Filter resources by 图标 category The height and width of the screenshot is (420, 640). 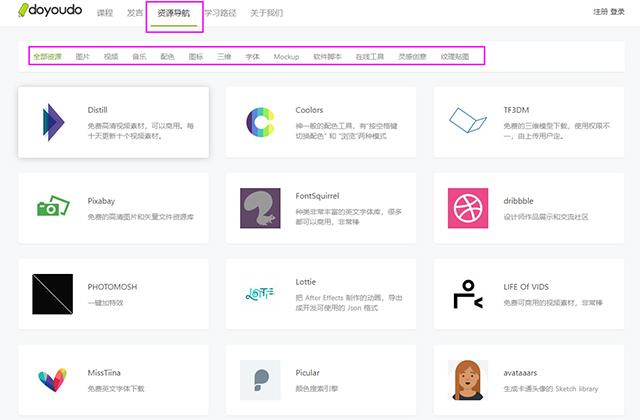coord(196,56)
